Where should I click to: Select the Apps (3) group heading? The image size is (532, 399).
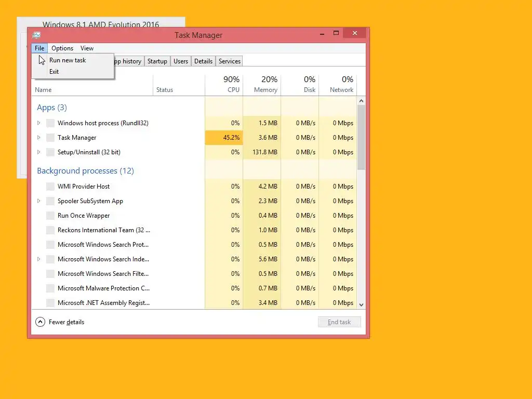52,108
